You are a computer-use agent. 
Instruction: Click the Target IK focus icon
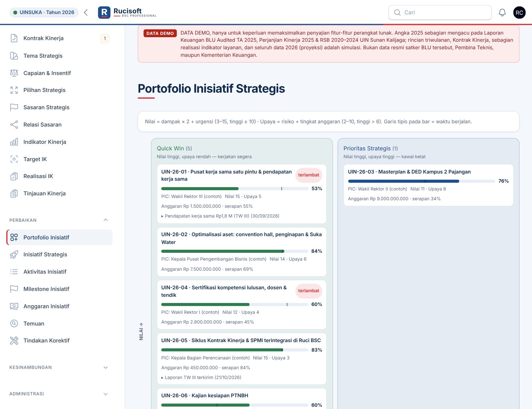point(14,159)
